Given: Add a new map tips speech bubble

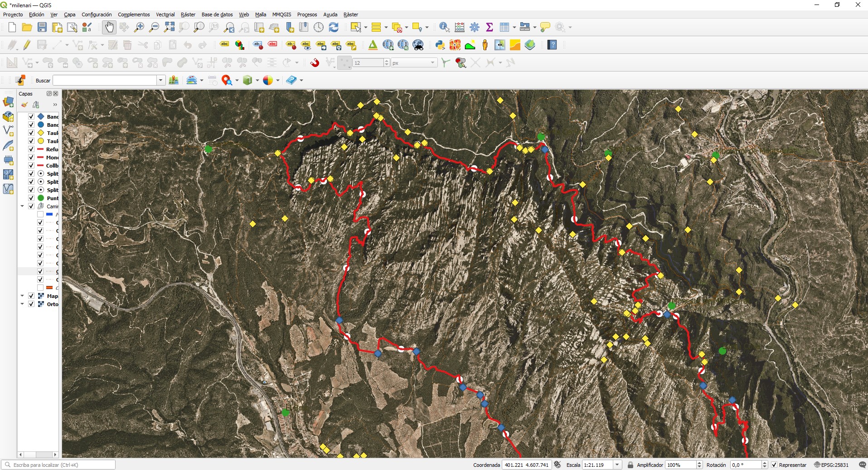Looking at the screenshot, I should (x=545, y=27).
